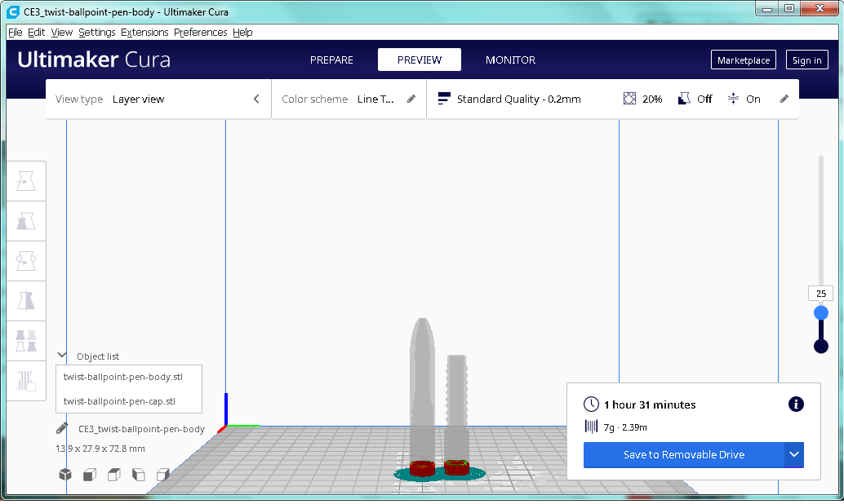Screen dimensions: 844x504
Task: Open the Extensions menu
Action: pos(144,33)
